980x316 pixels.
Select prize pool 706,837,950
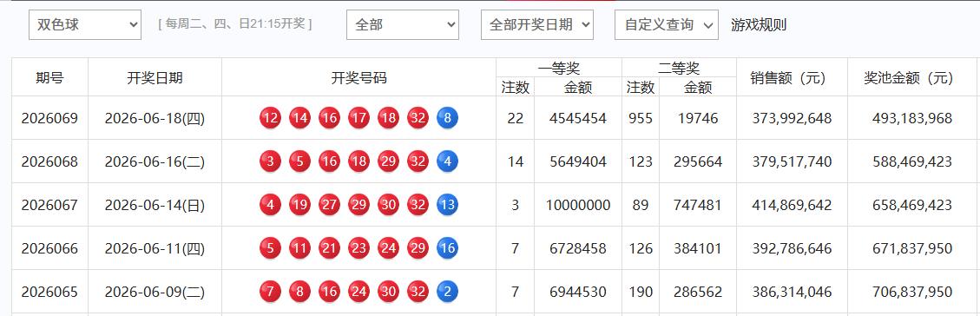pyautogui.click(x=912, y=292)
